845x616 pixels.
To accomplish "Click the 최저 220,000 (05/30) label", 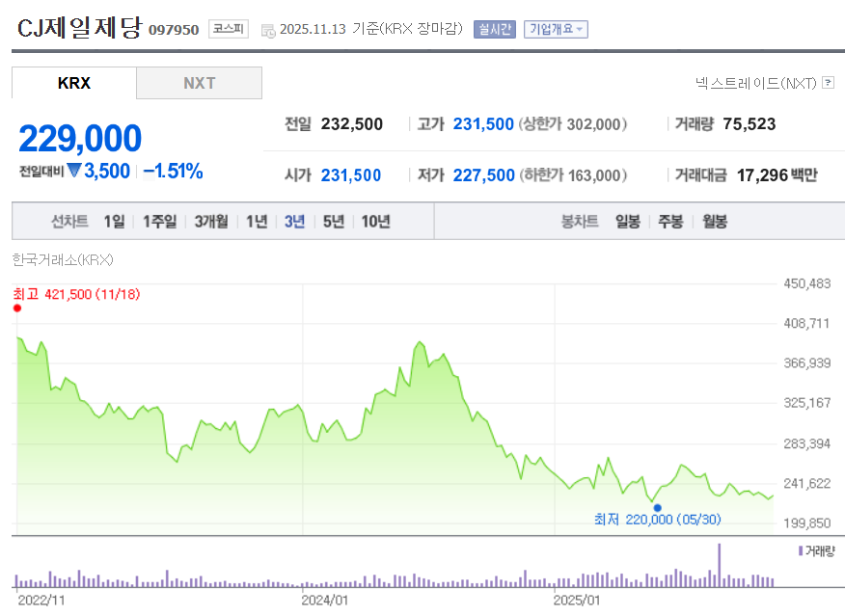I will point(658,519).
